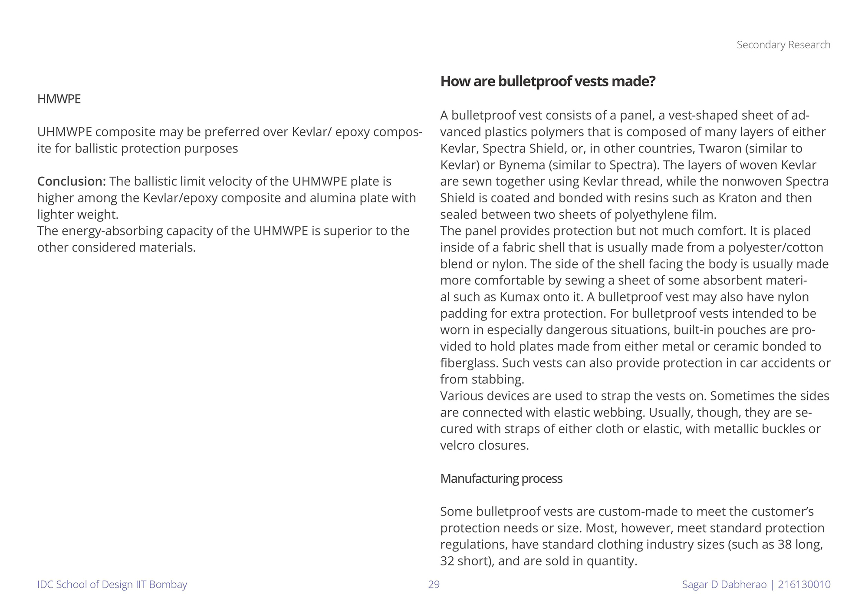868x614 pixels.
Task: Click the bold 'Conclusion:' label
Action: pos(72,181)
